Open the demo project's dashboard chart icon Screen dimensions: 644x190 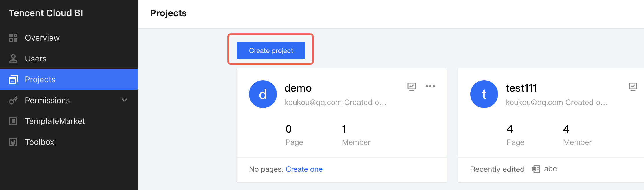[x=411, y=86]
